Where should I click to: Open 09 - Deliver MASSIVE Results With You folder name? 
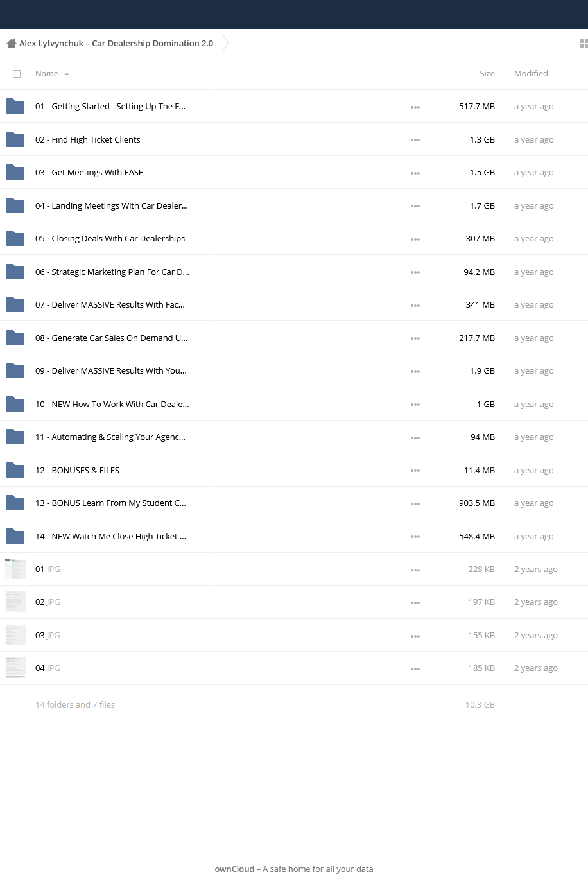tap(111, 371)
